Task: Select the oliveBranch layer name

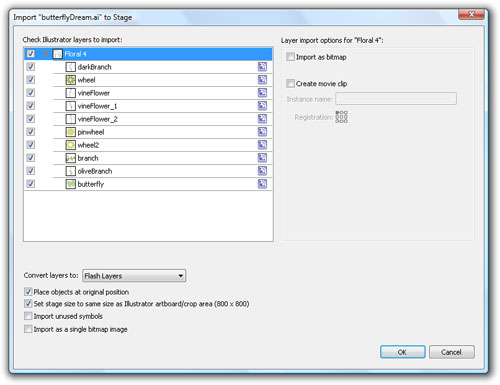Action: pos(95,171)
